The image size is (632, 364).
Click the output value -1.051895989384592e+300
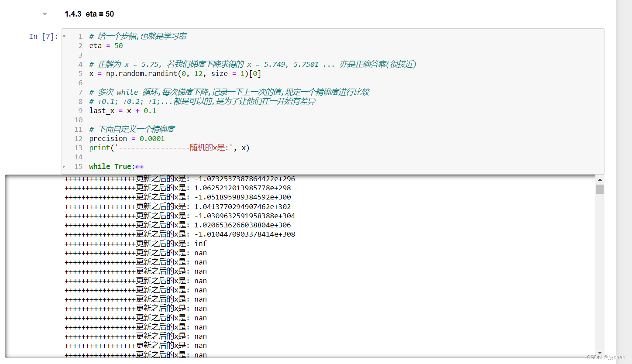point(243,197)
